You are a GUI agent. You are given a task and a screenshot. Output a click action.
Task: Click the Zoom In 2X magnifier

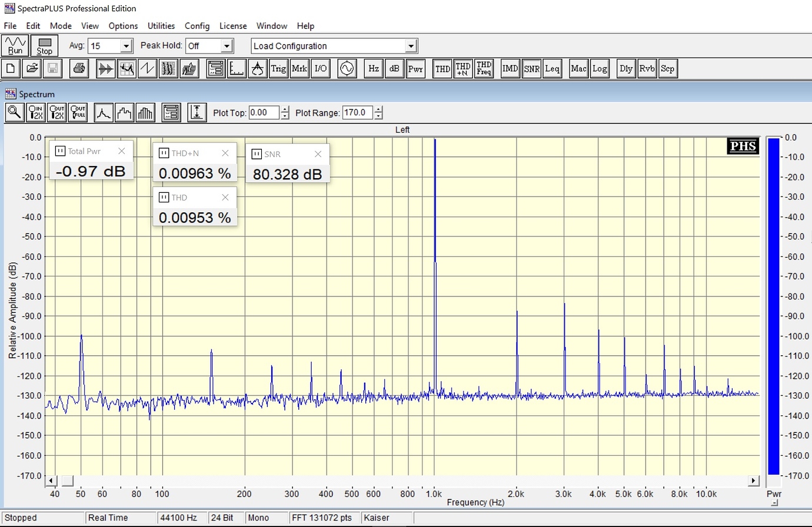click(36, 112)
